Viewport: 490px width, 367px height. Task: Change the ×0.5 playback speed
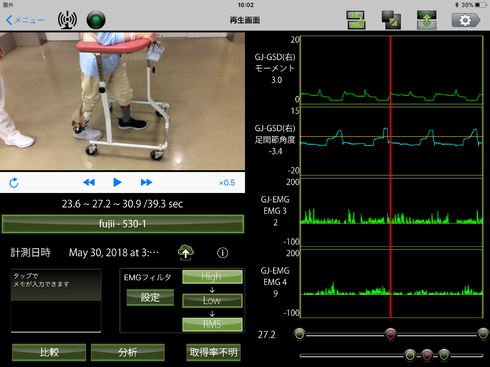coord(227,183)
